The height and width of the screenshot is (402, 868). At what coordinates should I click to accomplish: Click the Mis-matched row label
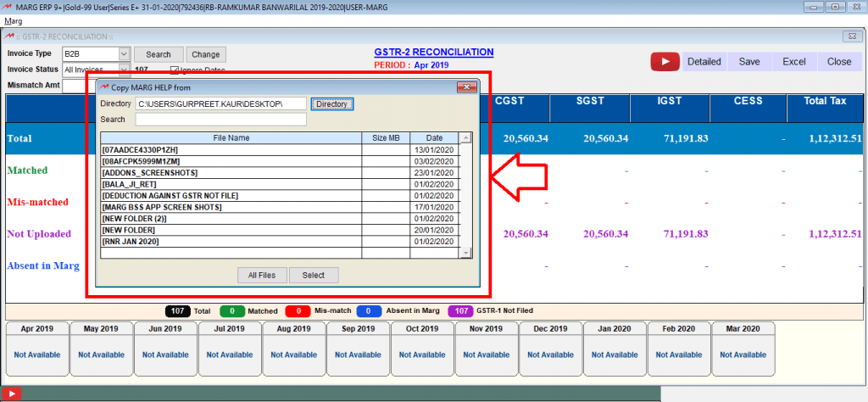coord(37,202)
